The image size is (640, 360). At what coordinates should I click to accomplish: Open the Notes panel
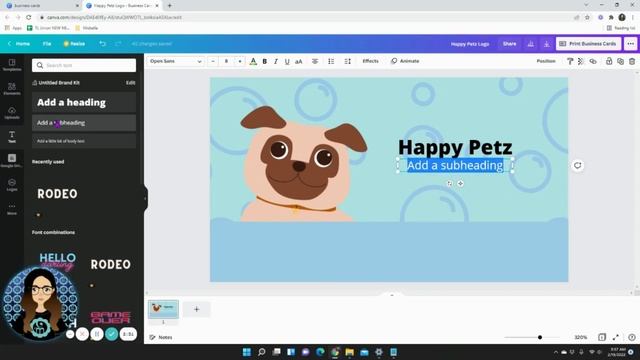[x=161, y=337]
